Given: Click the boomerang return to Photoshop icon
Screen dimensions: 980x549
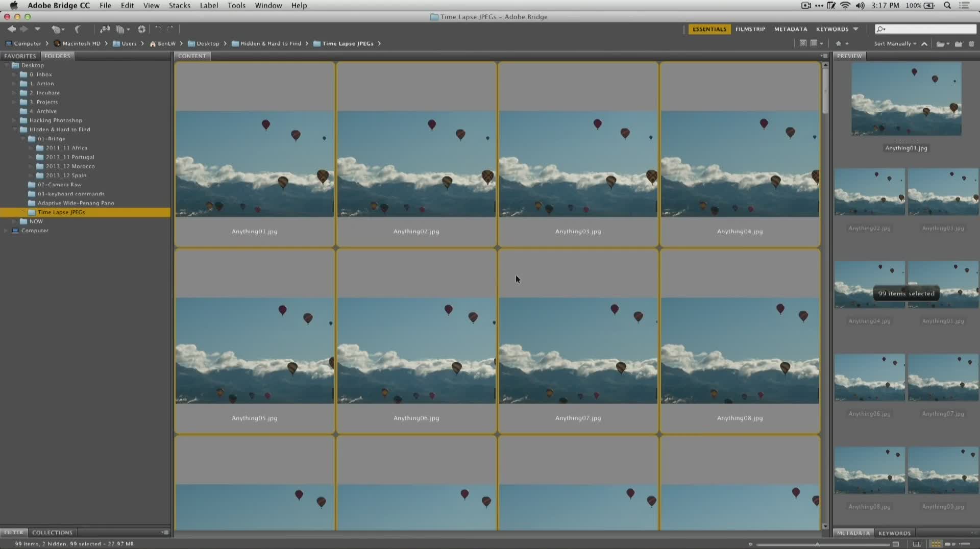Looking at the screenshot, I should click(x=78, y=29).
